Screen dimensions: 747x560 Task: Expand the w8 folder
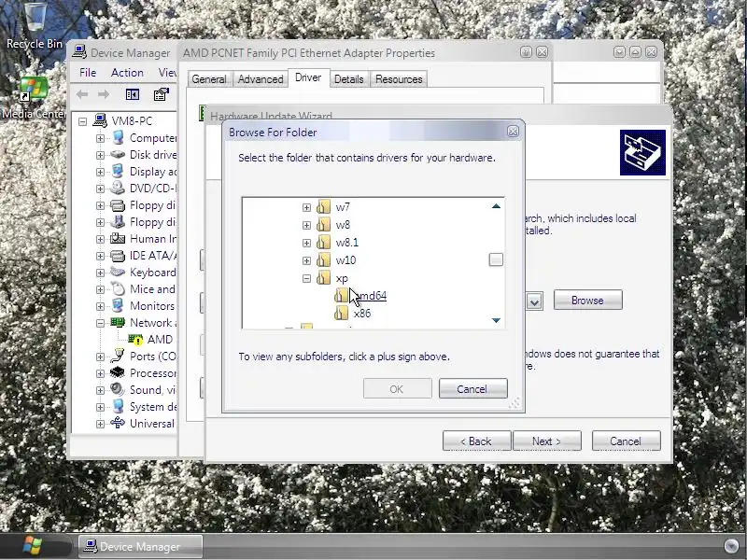[x=306, y=225]
